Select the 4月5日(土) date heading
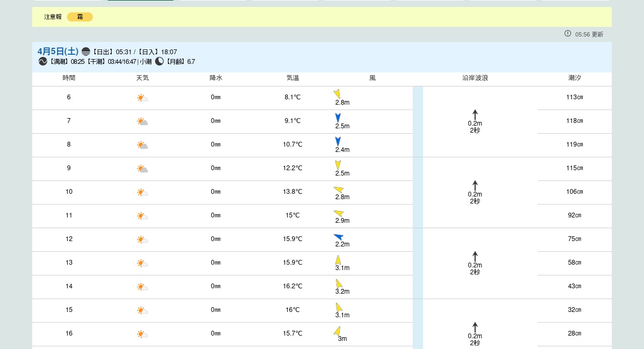Image resolution: width=644 pixels, height=349 pixels. 58,52
